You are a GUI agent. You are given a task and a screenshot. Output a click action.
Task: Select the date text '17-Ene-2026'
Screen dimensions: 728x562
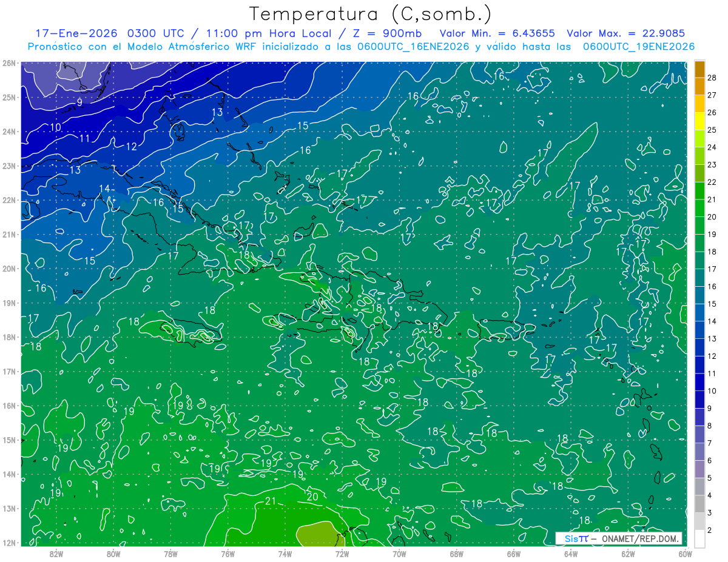[x=76, y=33]
